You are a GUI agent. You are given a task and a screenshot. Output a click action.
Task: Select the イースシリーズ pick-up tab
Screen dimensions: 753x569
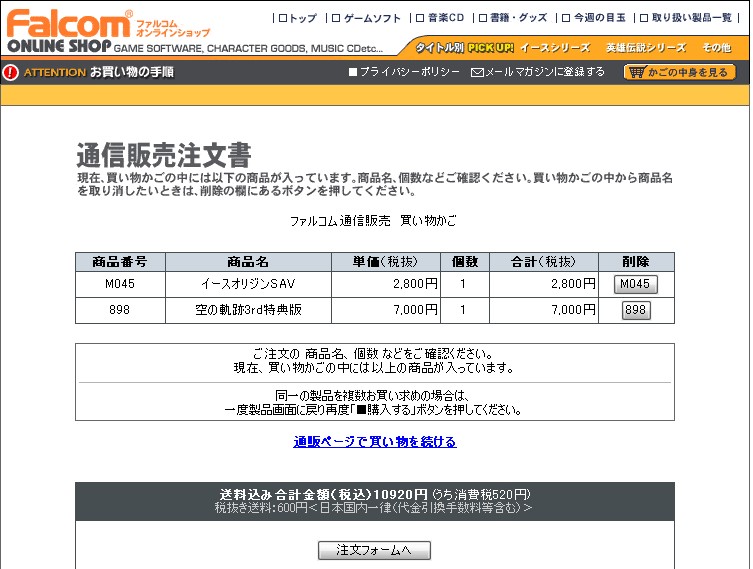coord(555,48)
